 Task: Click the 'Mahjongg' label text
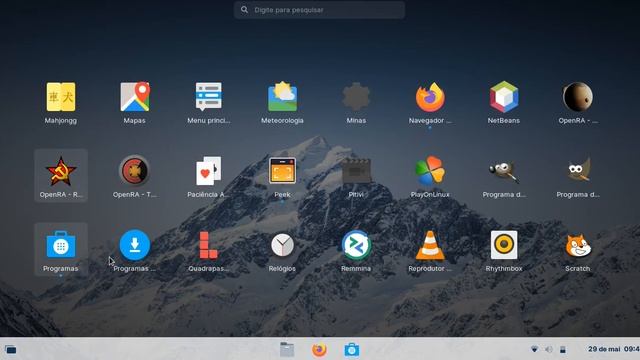(x=61, y=120)
